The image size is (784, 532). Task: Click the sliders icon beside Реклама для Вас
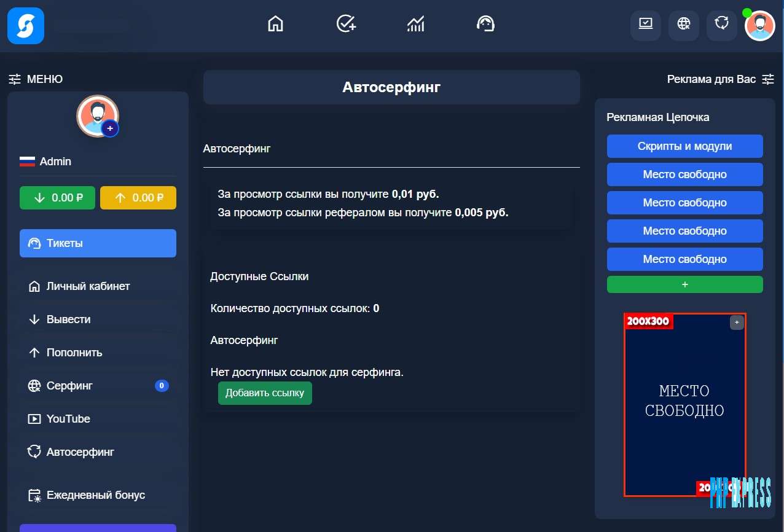tap(768, 79)
